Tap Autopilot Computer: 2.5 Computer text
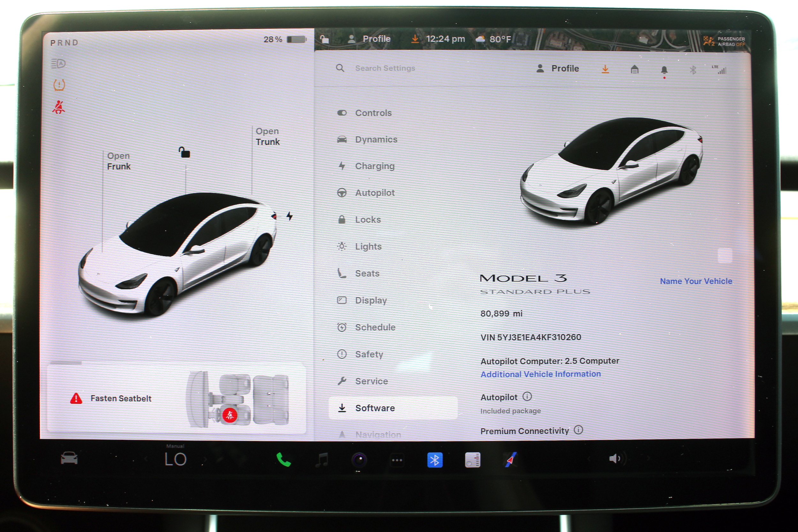 [x=550, y=361]
